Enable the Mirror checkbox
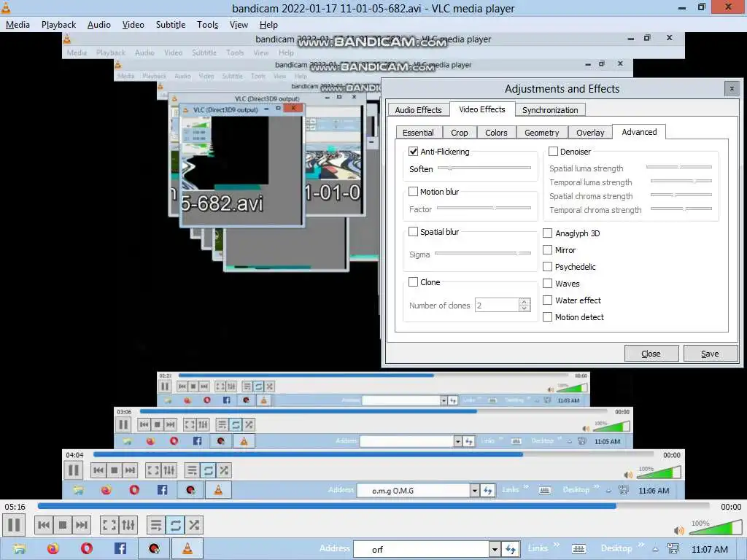 click(x=547, y=249)
